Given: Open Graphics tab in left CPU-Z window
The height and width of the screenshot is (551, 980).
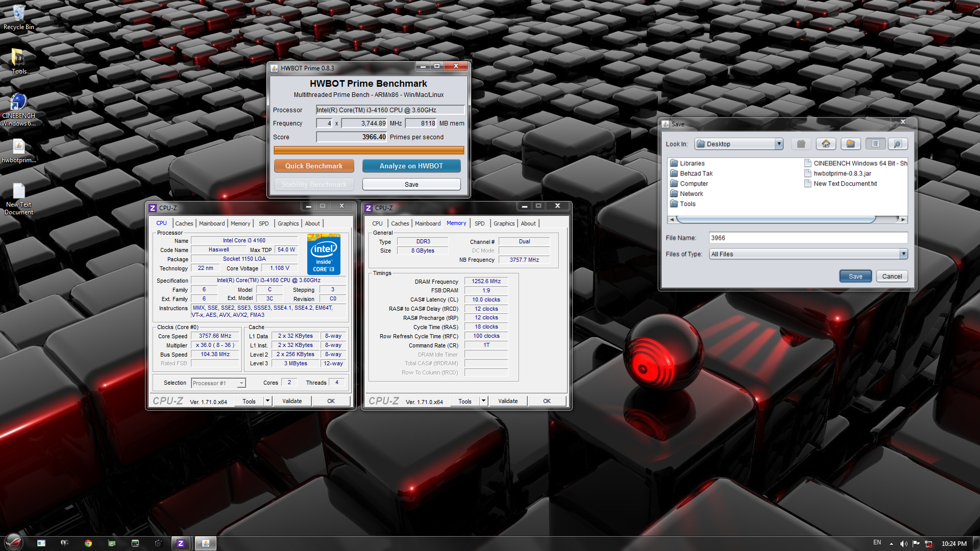Looking at the screenshot, I should 288,223.
